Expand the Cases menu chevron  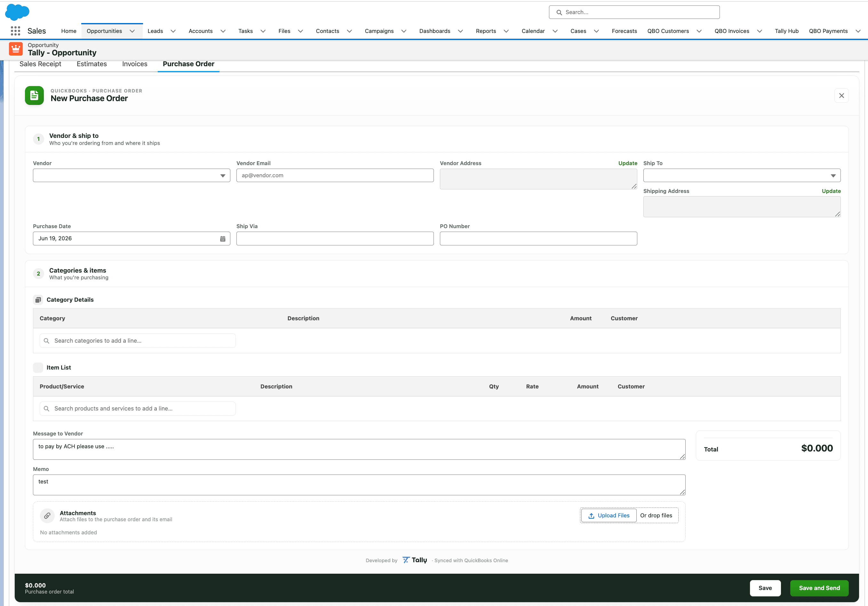click(597, 31)
